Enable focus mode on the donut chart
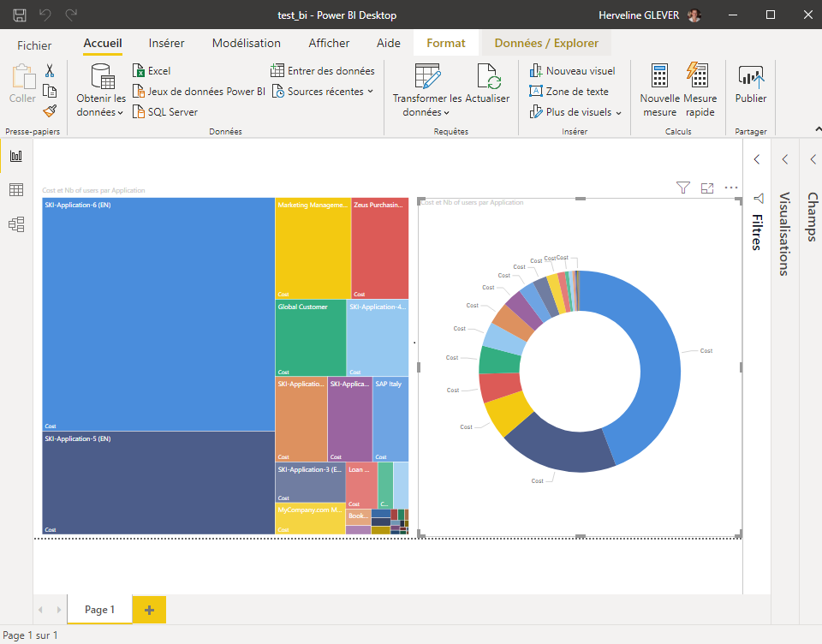Viewport: 822px width, 644px height. click(707, 188)
